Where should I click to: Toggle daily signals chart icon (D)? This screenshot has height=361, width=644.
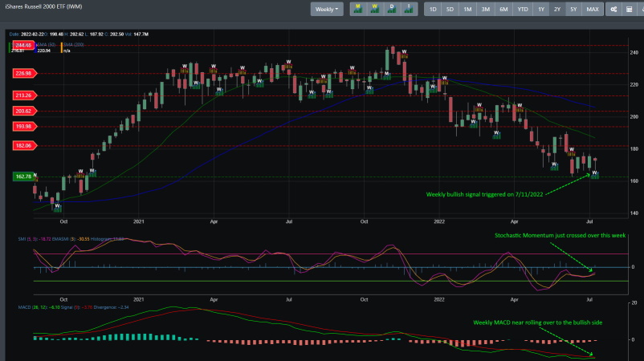(392, 9)
